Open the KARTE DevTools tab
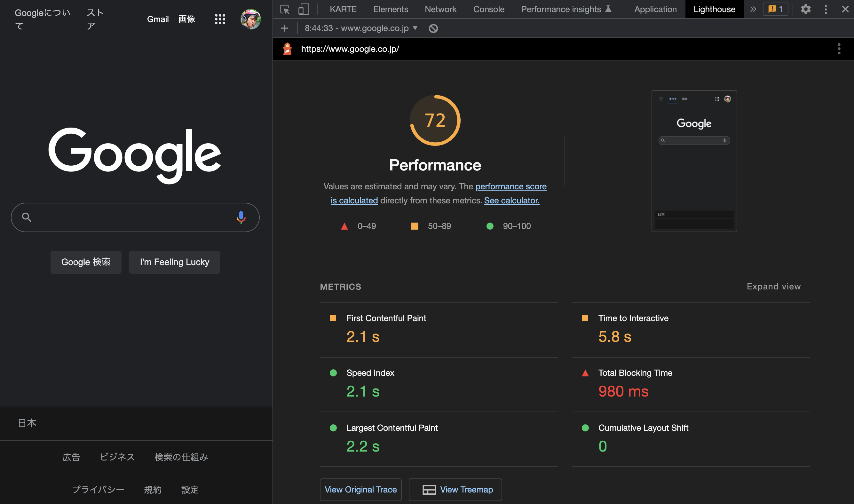This screenshot has width=854, height=504. point(343,9)
